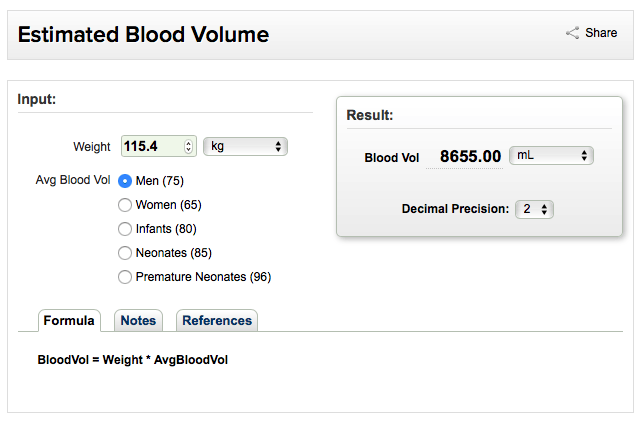Open the mL blood volume unit dropdown
Image resolution: width=642 pixels, height=421 pixels.
(551, 156)
